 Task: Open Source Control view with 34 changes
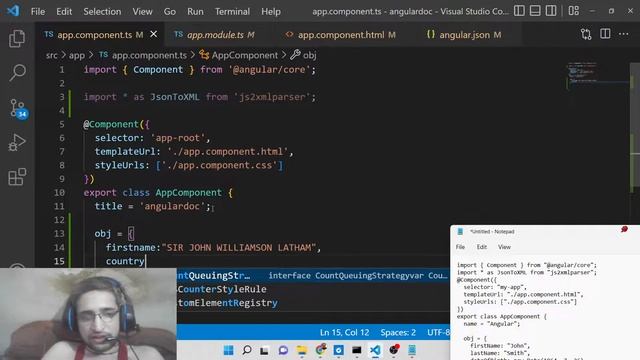[18, 109]
